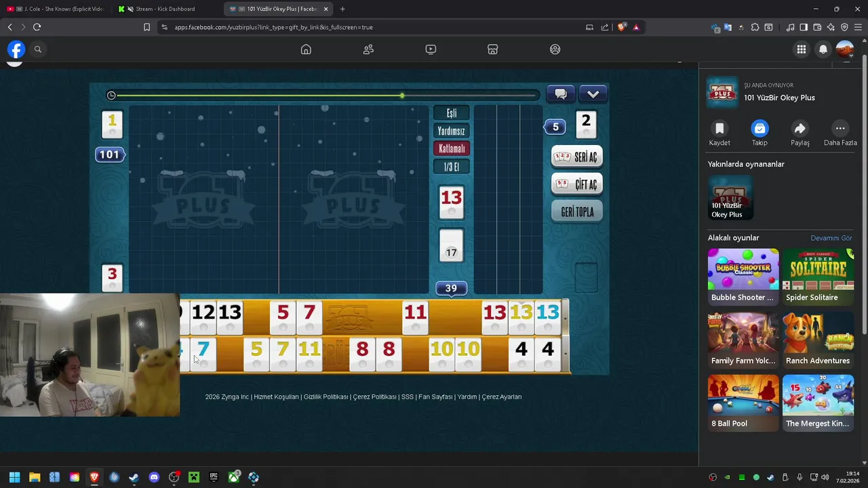Select the blue 13 tile on top rack
This screenshot has height=488, width=868.
[x=548, y=317]
